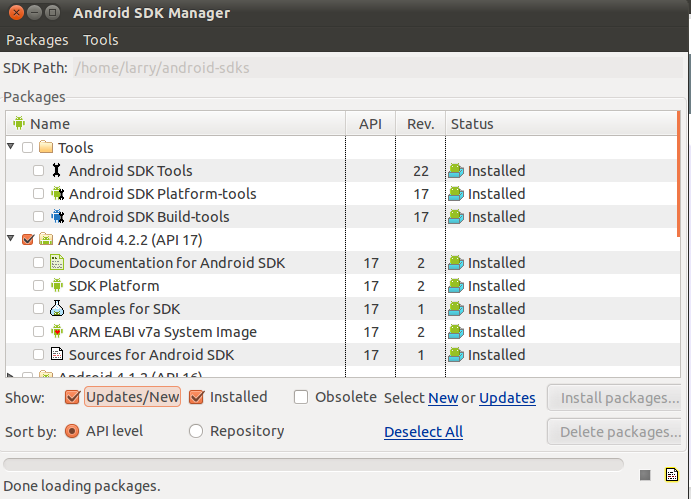Image resolution: width=691 pixels, height=499 pixels.
Task: Click the ARM EABI v7a System Image icon
Action: pyautogui.click(x=56, y=332)
